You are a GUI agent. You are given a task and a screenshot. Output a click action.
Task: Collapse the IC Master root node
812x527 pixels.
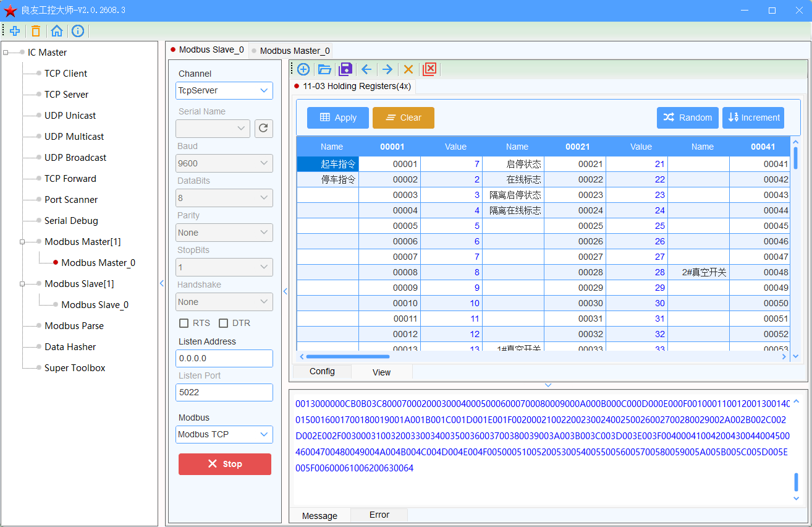tap(6, 53)
